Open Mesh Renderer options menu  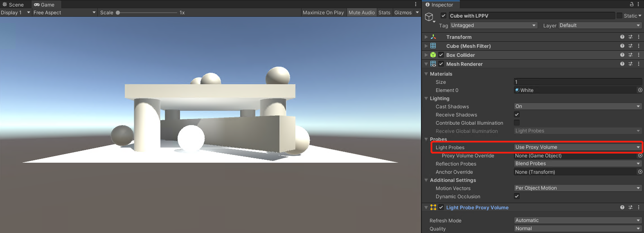point(639,64)
